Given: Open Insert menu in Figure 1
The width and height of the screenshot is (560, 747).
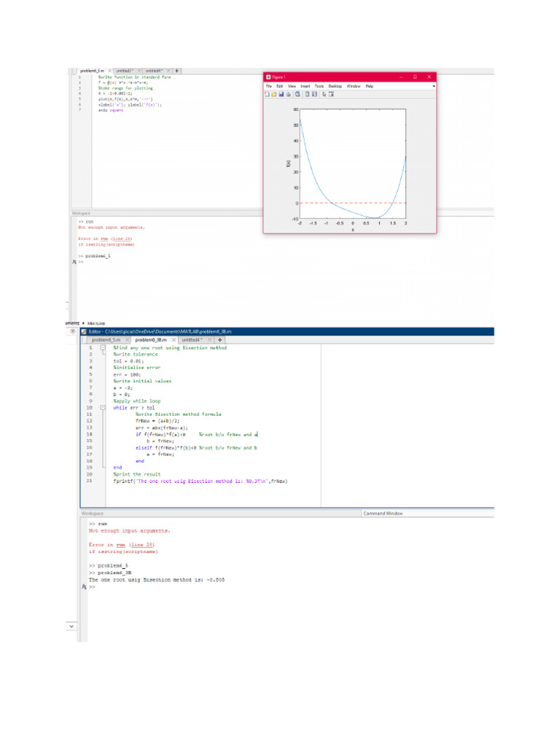Looking at the screenshot, I should pyautogui.click(x=306, y=86).
